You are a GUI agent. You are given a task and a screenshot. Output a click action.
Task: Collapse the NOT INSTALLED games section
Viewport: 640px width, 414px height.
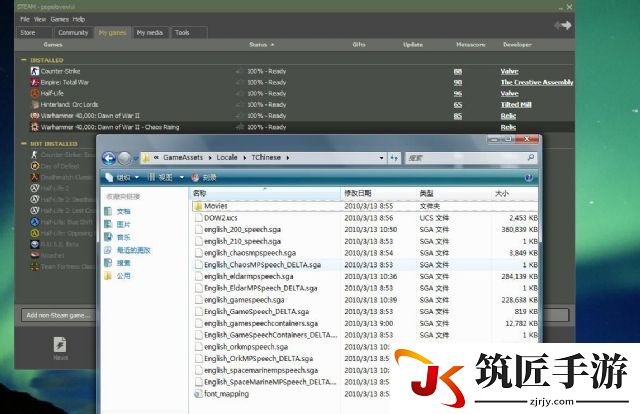tap(24, 144)
